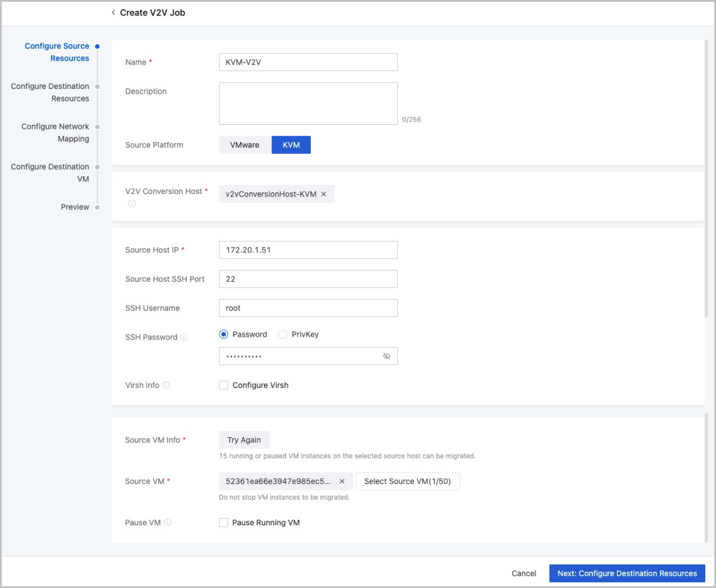Check the Pause Running VM checkbox

tap(224, 523)
